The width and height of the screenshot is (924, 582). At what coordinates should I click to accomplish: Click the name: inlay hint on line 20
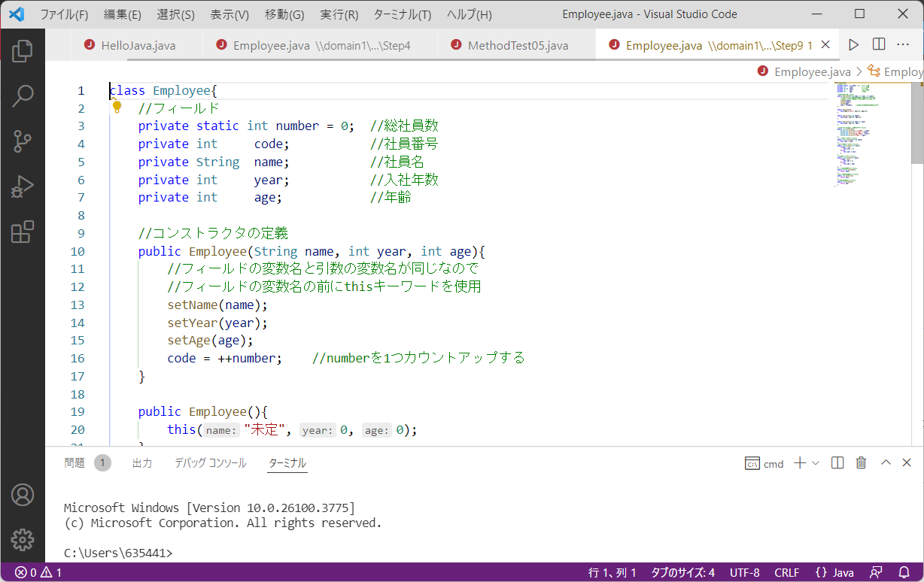coord(222,430)
